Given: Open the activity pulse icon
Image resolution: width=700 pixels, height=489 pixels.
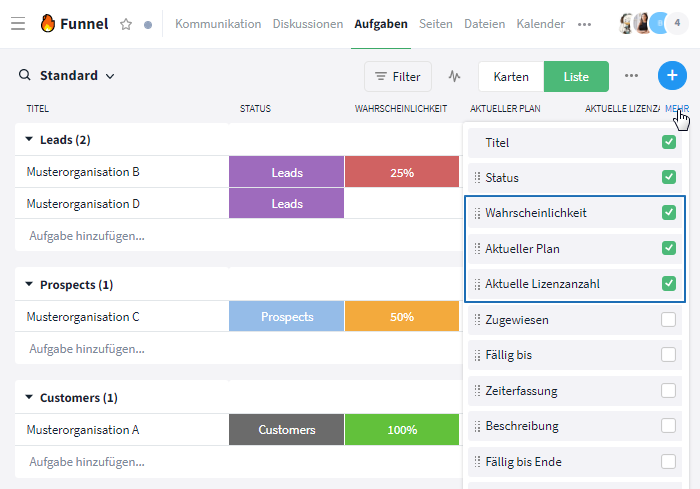Looking at the screenshot, I should click(454, 76).
